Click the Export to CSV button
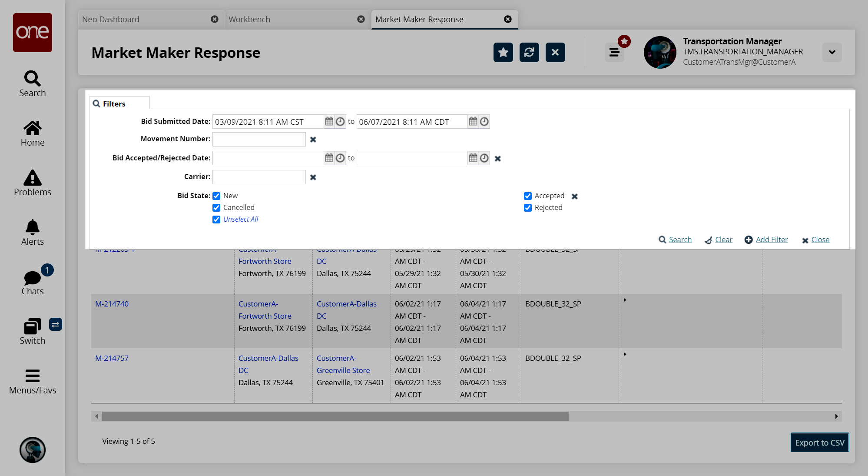868x476 pixels. pos(819,443)
